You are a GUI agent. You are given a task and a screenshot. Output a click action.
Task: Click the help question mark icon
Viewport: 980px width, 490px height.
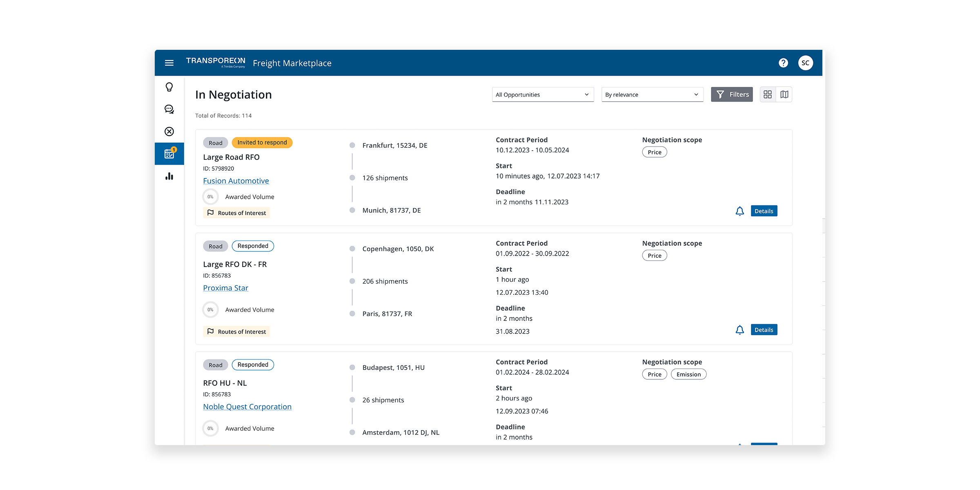tap(783, 63)
